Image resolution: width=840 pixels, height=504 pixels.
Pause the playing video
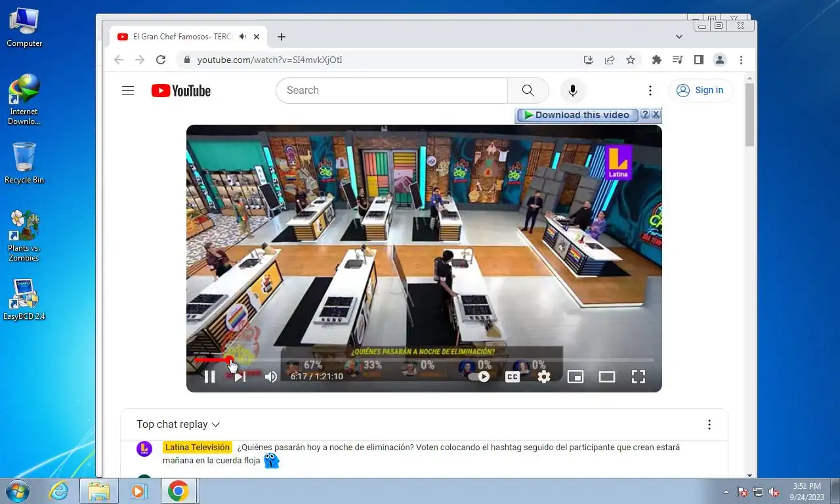click(x=209, y=377)
